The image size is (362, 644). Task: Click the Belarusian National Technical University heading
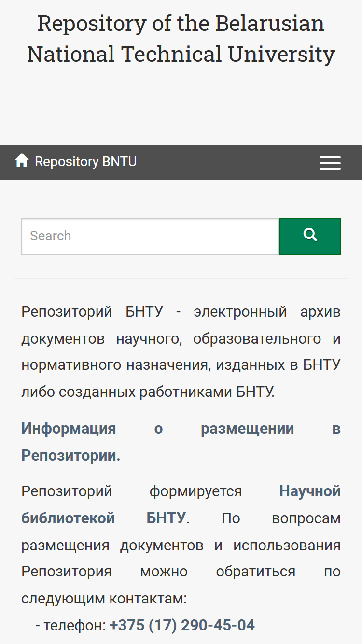point(181,39)
